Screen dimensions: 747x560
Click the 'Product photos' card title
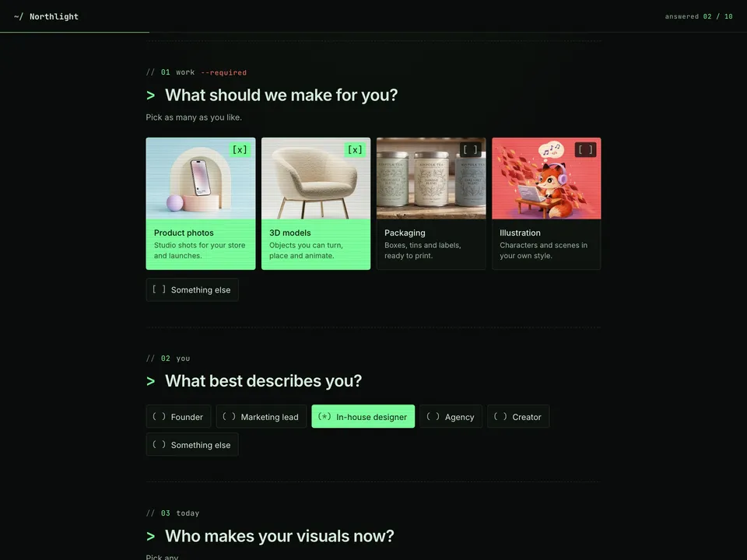coord(184,233)
